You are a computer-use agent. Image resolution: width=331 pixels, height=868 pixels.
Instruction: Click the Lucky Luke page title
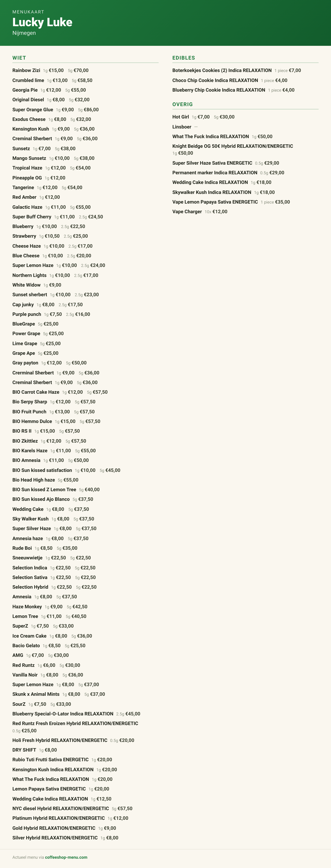[x=42, y=22]
